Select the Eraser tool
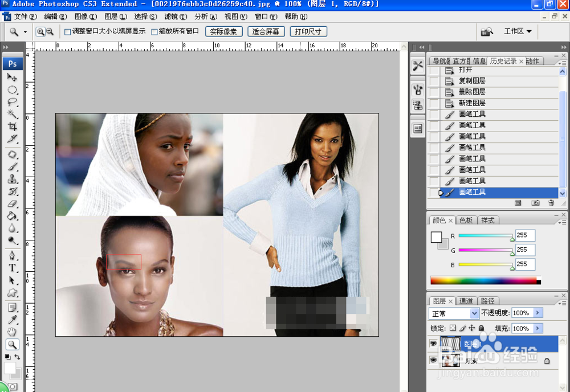The image size is (570, 392). pyautogui.click(x=13, y=203)
